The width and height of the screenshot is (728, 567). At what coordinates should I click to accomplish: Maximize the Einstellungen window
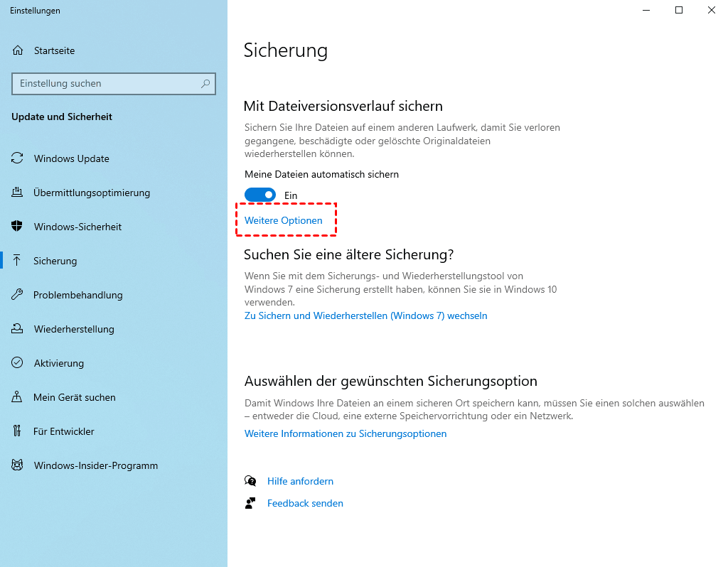click(x=679, y=10)
